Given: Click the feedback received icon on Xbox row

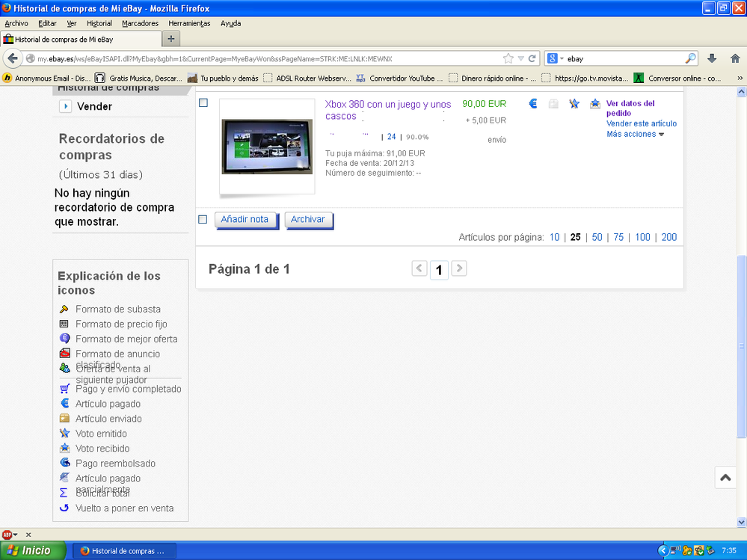Looking at the screenshot, I should click(x=594, y=103).
